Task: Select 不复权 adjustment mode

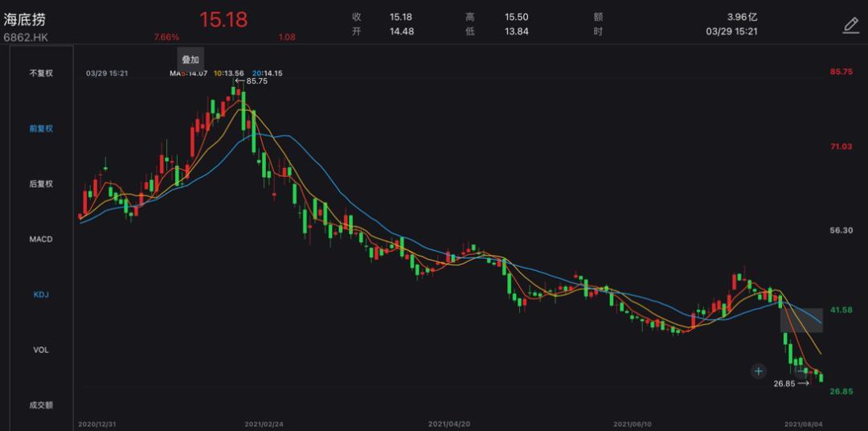Action: click(x=41, y=73)
